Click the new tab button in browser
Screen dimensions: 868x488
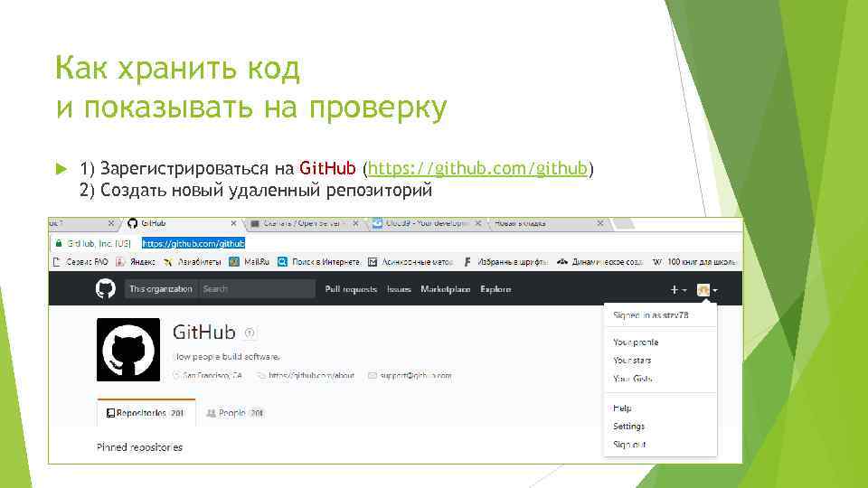[623, 223]
